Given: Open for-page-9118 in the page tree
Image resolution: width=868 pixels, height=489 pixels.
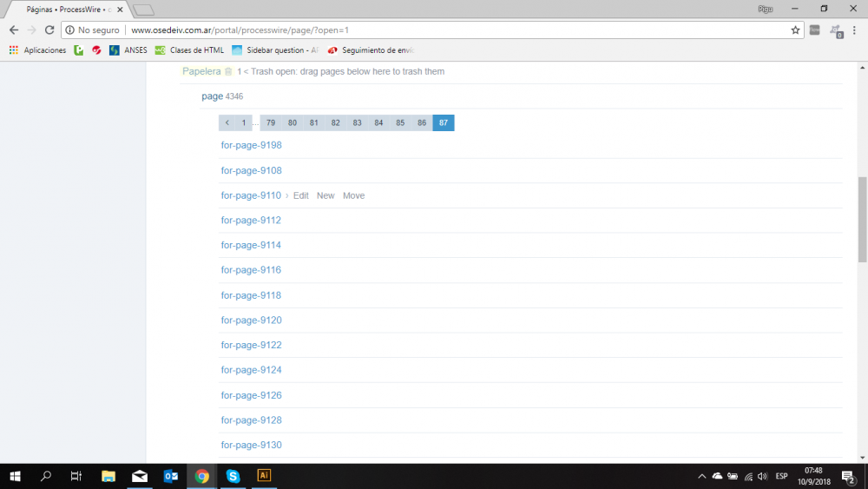Looking at the screenshot, I should coord(251,295).
